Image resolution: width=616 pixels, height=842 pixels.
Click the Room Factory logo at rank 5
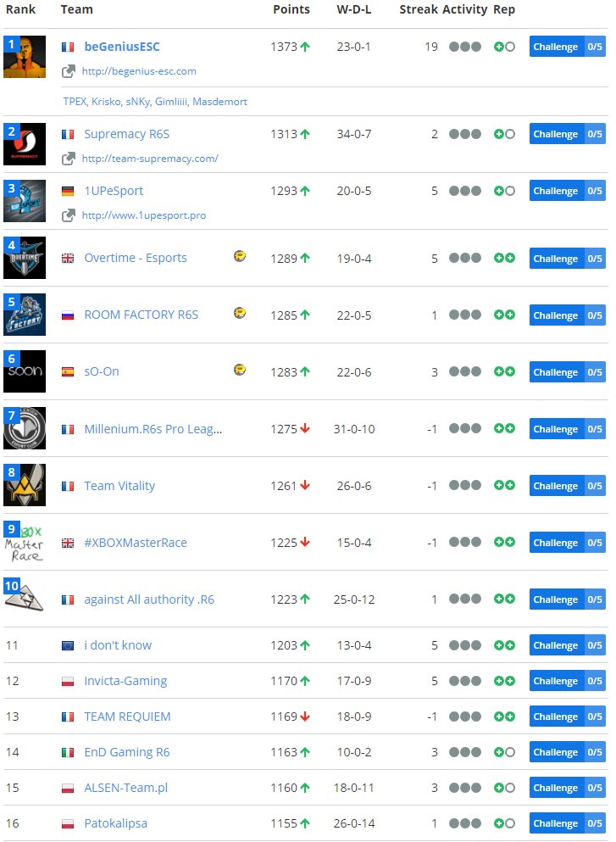25,315
